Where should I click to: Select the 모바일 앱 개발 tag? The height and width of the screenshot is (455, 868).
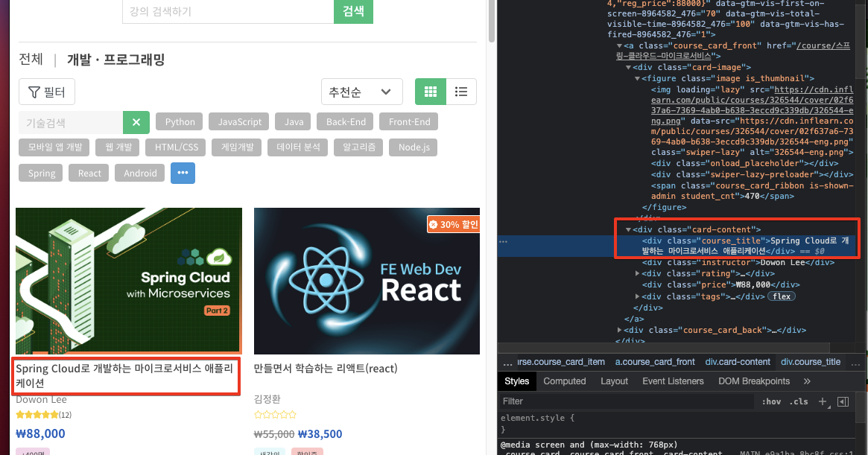point(54,147)
